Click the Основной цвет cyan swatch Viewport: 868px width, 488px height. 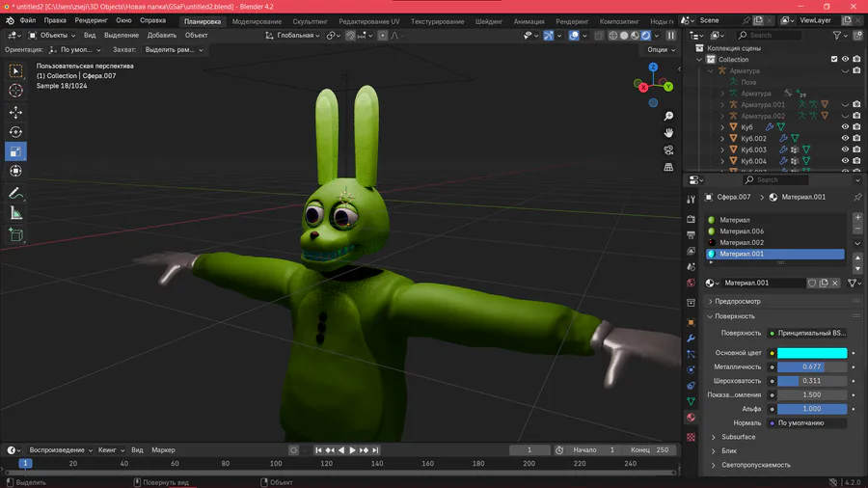[811, 353]
